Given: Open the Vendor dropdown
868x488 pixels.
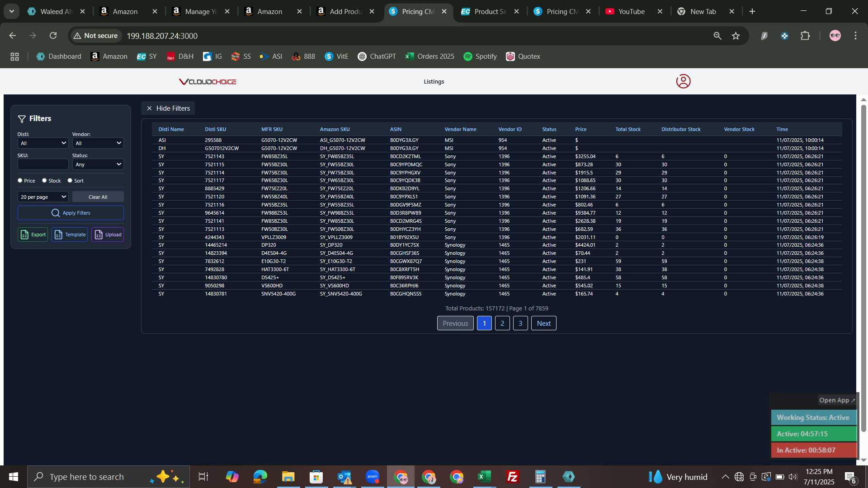Looking at the screenshot, I should pyautogui.click(x=98, y=143).
